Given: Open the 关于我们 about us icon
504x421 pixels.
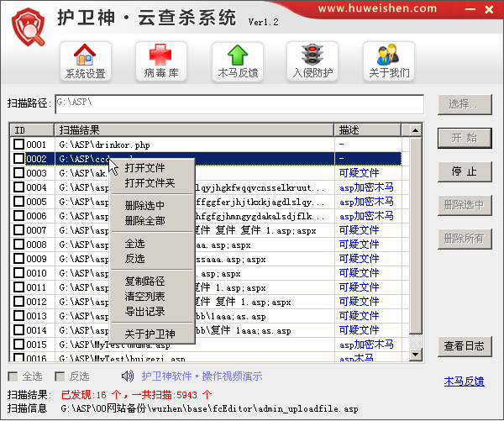Looking at the screenshot, I should click(x=389, y=61).
